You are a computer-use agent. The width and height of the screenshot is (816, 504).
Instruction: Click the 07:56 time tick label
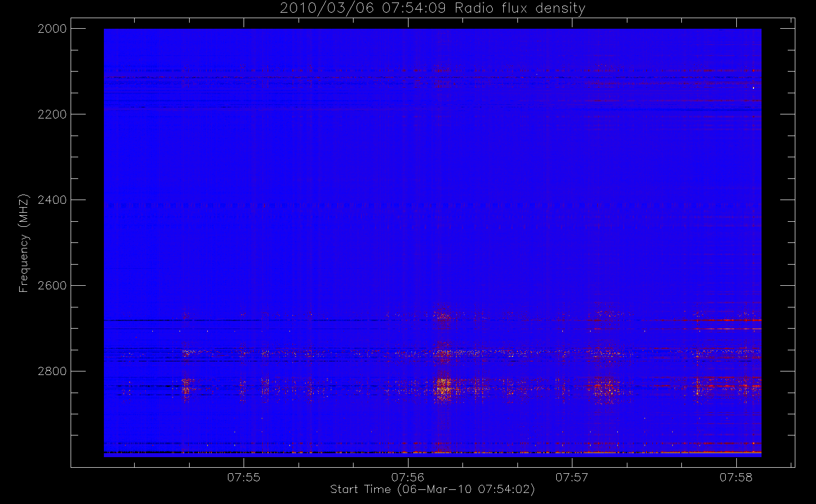coord(407,477)
